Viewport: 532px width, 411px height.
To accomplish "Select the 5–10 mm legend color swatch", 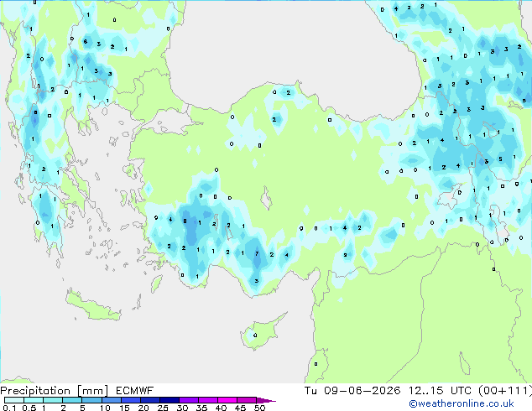I will (x=91, y=400).
